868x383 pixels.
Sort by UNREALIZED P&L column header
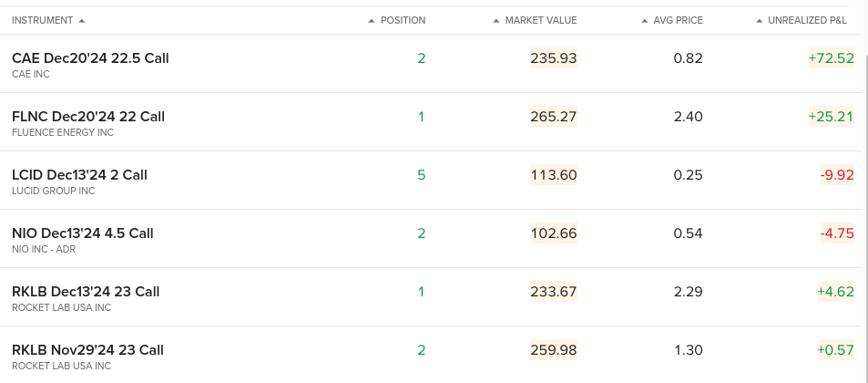[807, 20]
